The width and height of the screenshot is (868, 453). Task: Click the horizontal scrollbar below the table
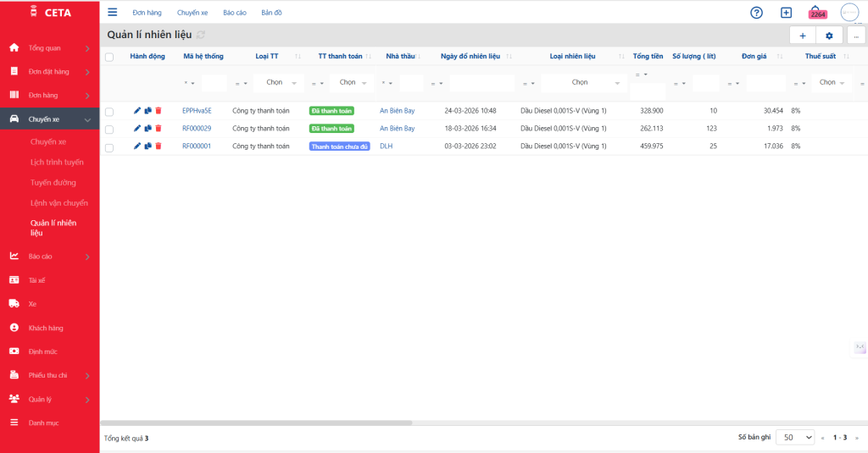[x=256, y=422]
